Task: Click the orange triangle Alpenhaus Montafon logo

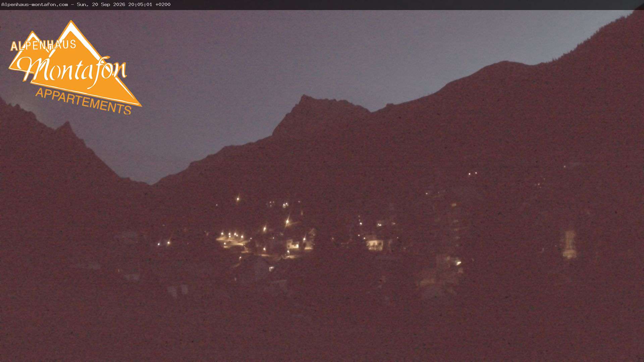Action: [x=74, y=67]
